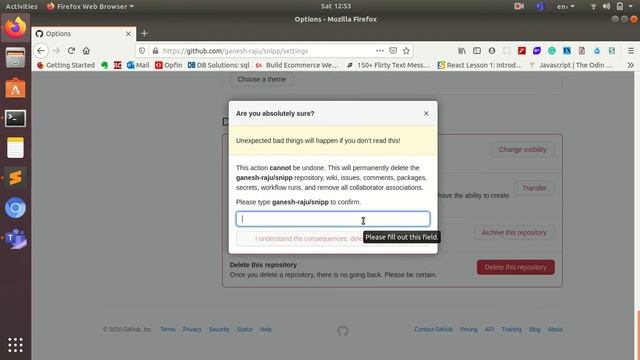640x360 pixels.
Task: Click the Firefox forward arrow button
Action: pyautogui.click(x=56, y=51)
